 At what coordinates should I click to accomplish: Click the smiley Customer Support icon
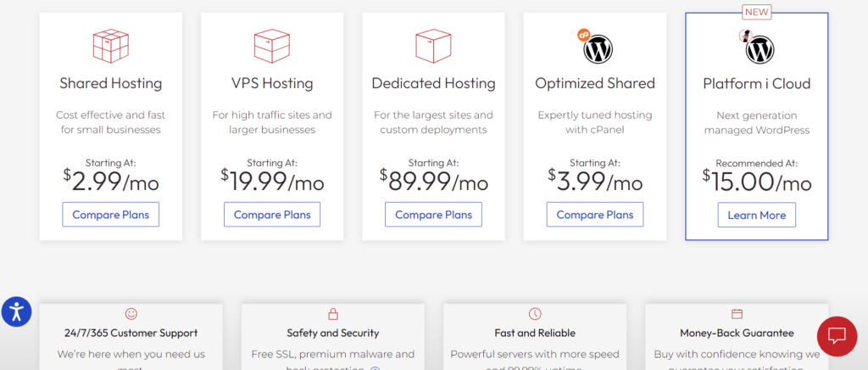click(131, 314)
